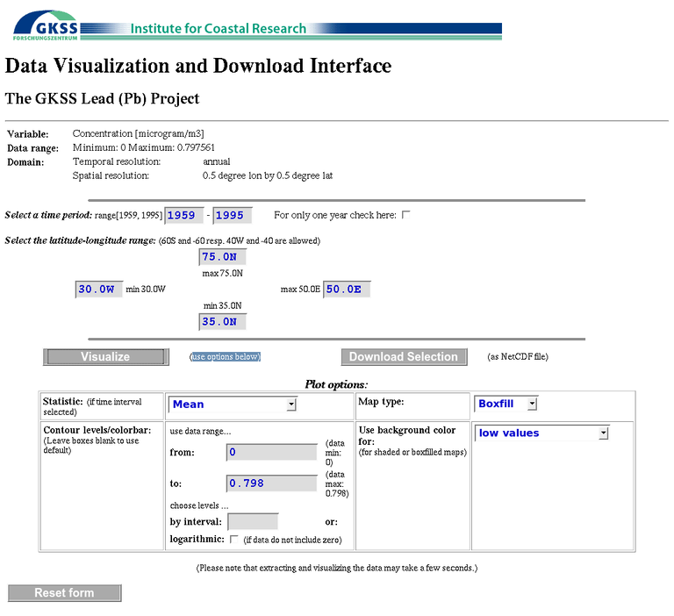Enable the logarithmic checkbox
The height and width of the screenshot is (616, 674).
tap(233, 539)
